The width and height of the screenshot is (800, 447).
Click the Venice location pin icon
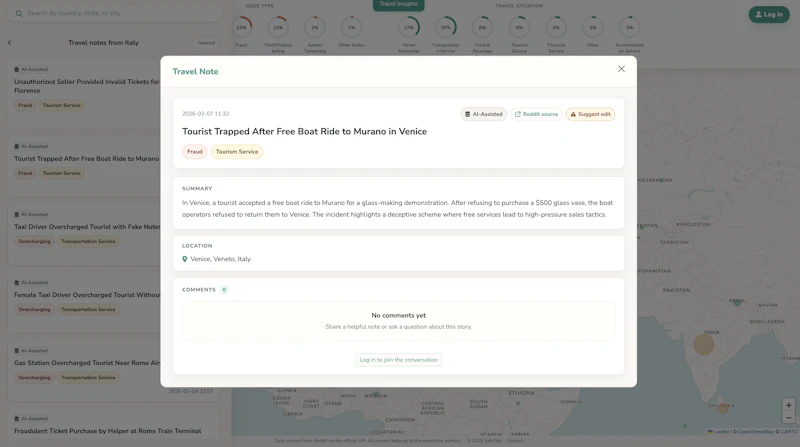pos(185,259)
